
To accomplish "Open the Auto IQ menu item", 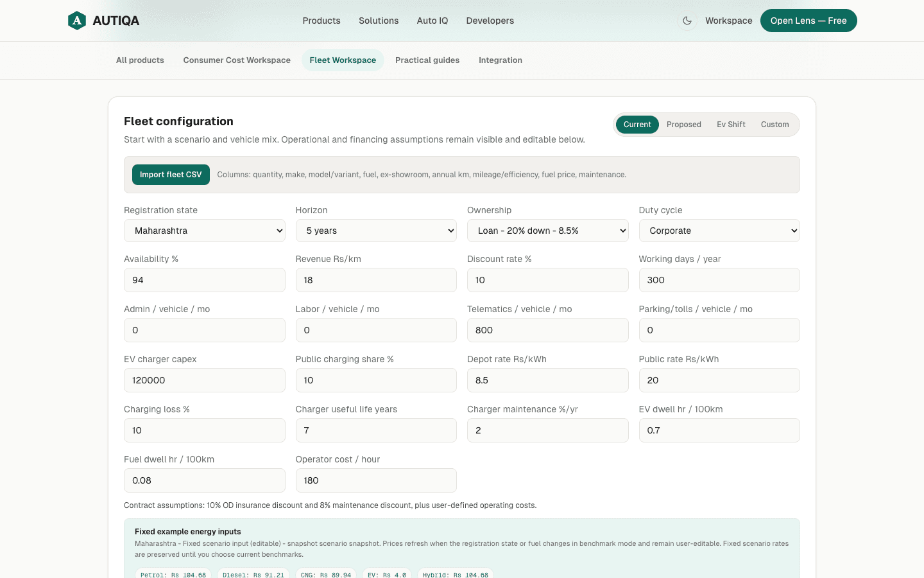I will 432,21.
